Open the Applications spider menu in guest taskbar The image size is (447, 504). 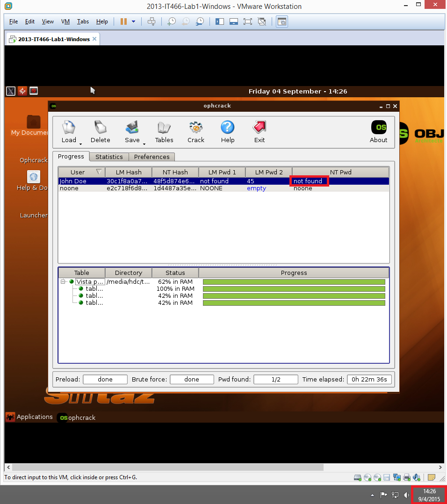click(29, 417)
